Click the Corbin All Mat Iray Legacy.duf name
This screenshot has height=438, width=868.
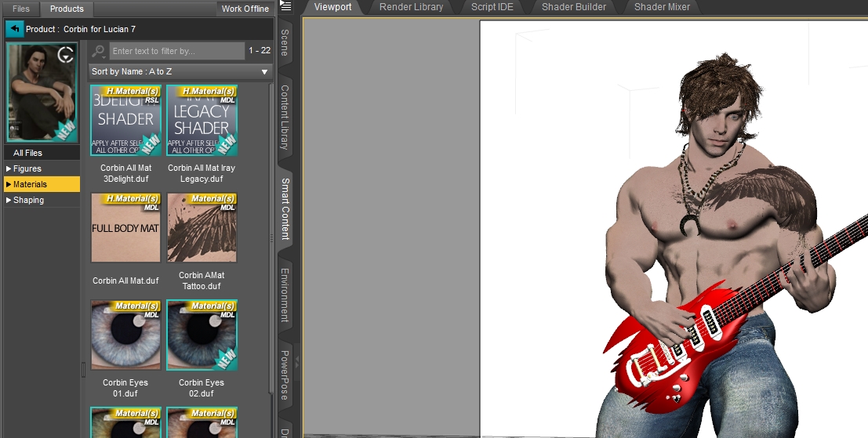(x=202, y=173)
